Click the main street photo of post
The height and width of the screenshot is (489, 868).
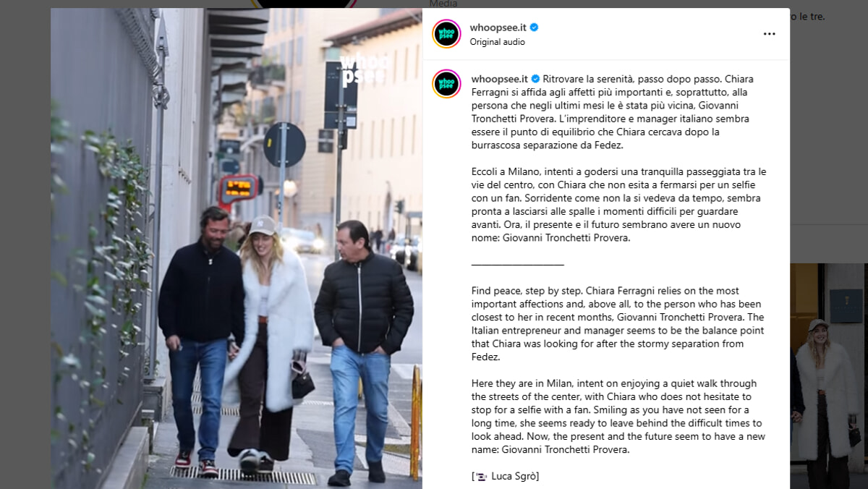coord(237,248)
